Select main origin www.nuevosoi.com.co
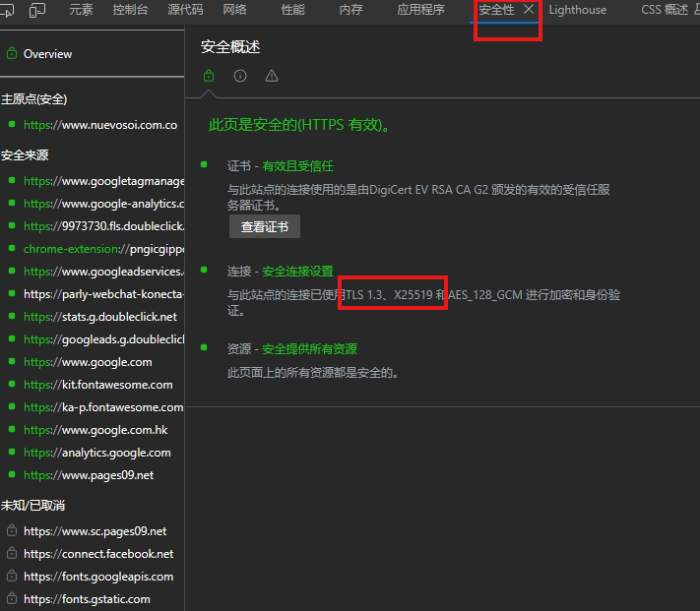This screenshot has height=611, width=700. coord(99,125)
